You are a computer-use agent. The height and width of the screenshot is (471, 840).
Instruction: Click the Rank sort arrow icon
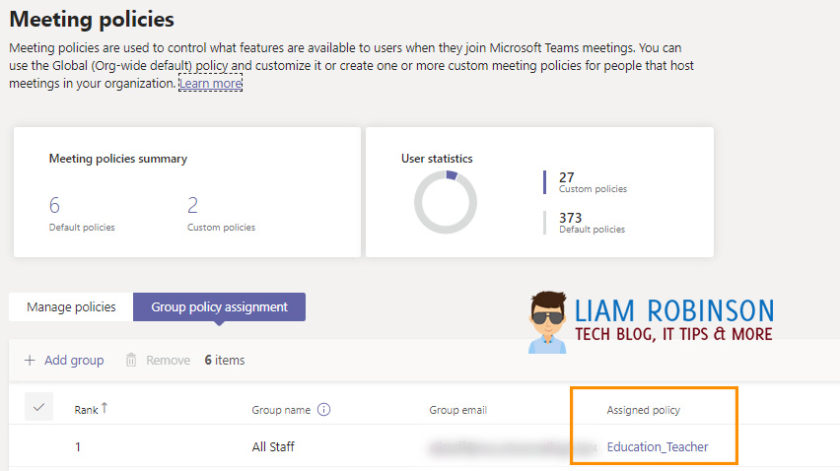pyautogui.click(x=104, y=408)
